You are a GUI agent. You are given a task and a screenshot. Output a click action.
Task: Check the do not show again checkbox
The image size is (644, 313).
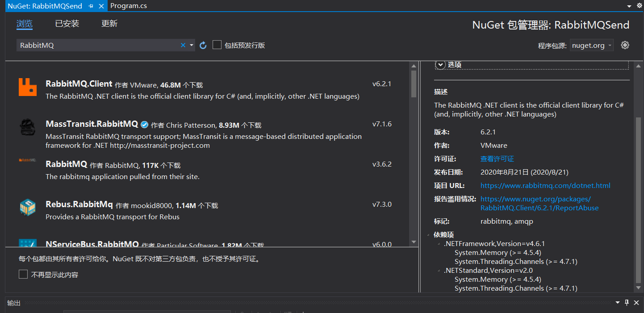[x=23, y=274]
